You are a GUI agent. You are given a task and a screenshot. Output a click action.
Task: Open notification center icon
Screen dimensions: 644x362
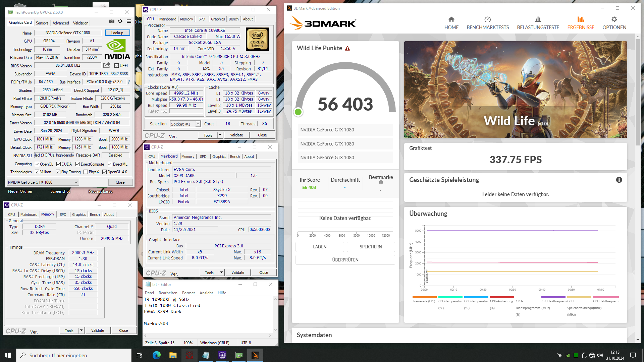point(633,355)
